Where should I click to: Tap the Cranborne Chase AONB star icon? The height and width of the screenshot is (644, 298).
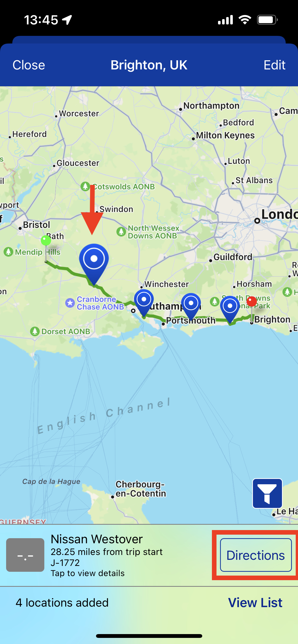coord(70,303)
